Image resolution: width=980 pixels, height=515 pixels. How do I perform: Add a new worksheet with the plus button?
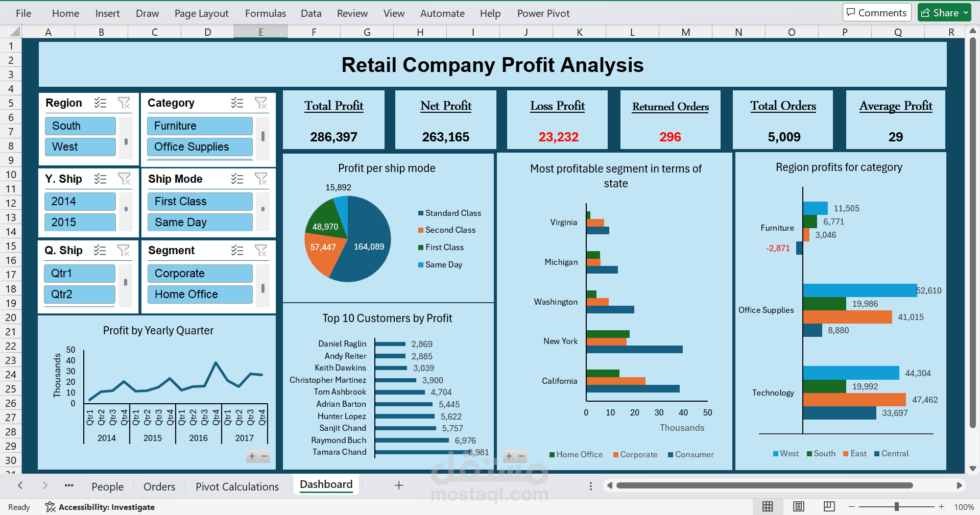click(398, 485)
